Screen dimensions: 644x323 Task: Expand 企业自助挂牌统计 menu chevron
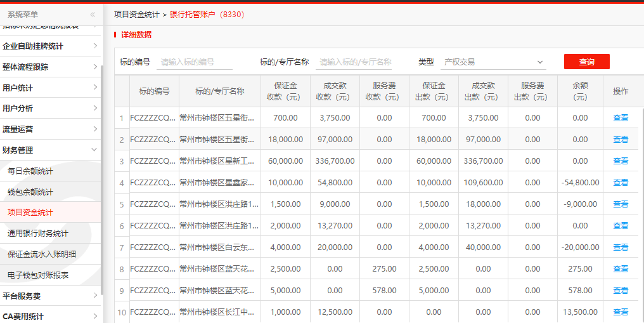tap(95, 46)
